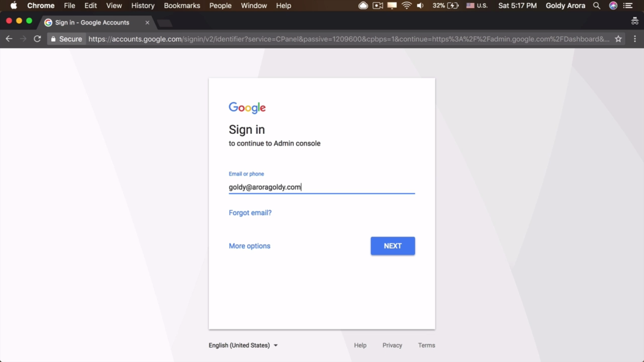644x362 pixels.
Task: Click the NEXT button
Action: [393, 246]
